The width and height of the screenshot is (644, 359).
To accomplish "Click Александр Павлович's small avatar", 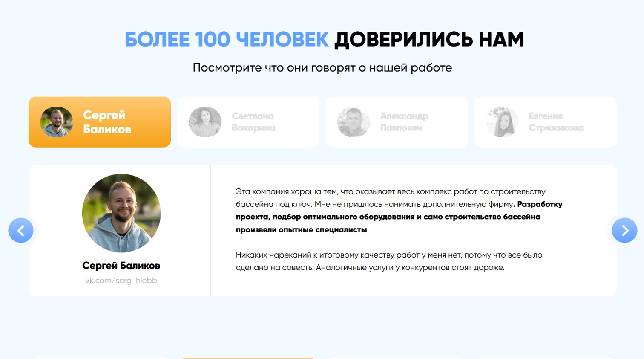I will tap(354, 122).
